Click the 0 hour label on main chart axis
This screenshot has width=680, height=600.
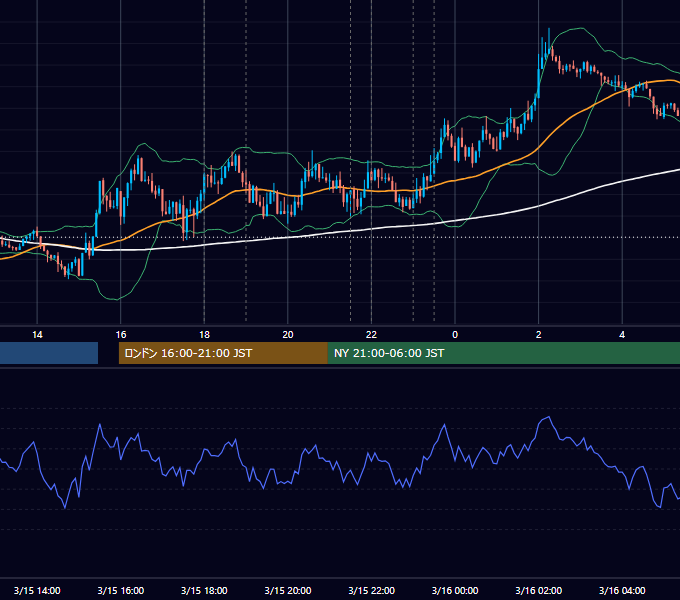[455, 335]
